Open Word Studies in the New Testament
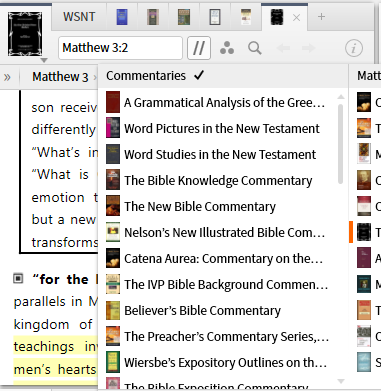The height and width of the screenshot is (391, 381). 220,155
